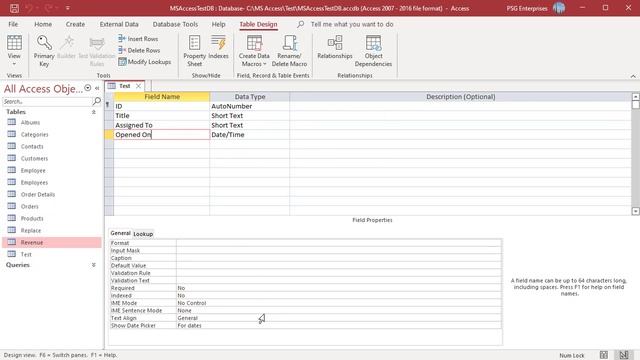This screenshot has width=640, height=360.
Task: Click the Text Align General value
Action: tap(339, 318)
